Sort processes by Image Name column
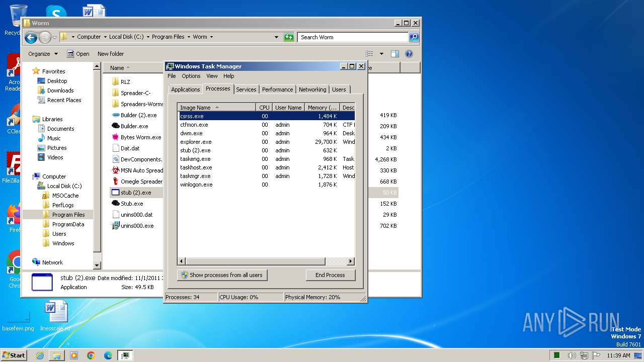The image size is (644, 362). [x=217, y=108]
